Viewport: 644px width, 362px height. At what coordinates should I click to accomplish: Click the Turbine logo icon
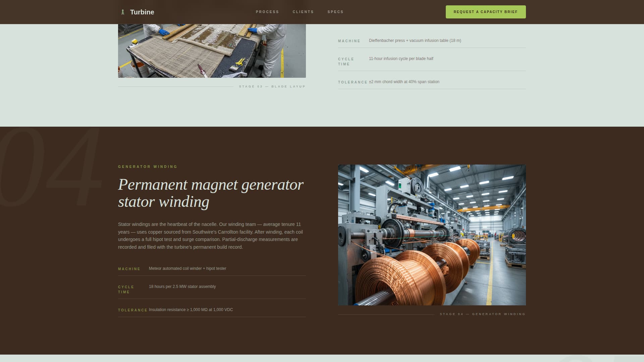123,12
